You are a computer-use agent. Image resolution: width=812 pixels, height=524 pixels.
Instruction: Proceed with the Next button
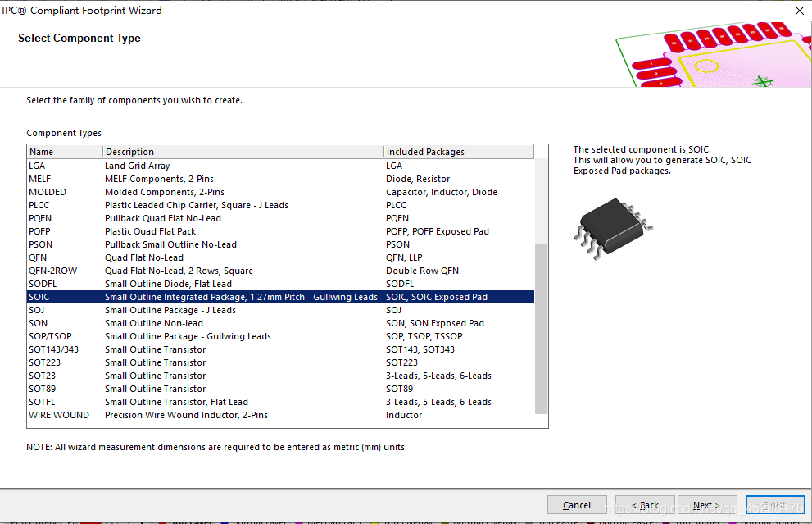706,505
